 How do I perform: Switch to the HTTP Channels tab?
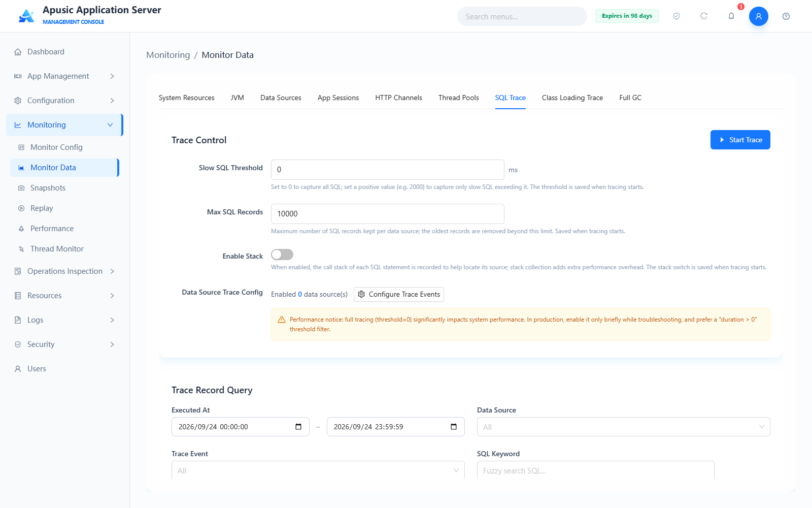coord(399,98)
